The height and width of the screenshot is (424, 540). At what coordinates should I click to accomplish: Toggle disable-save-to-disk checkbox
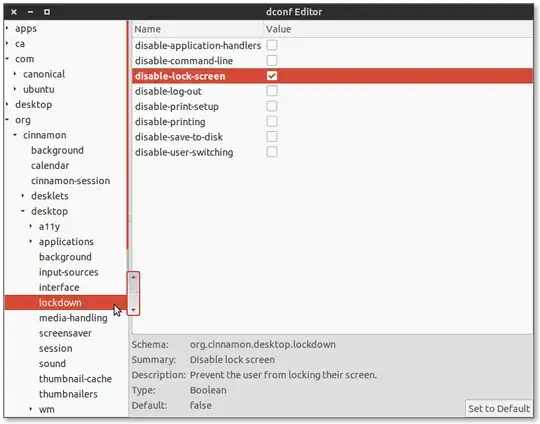272,136
